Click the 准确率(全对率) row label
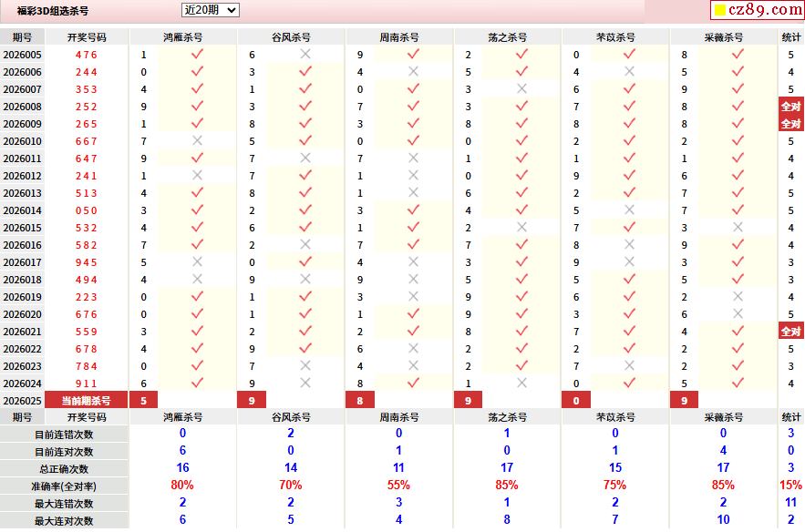This screenshot has width=805, height=532. (64, 486)
